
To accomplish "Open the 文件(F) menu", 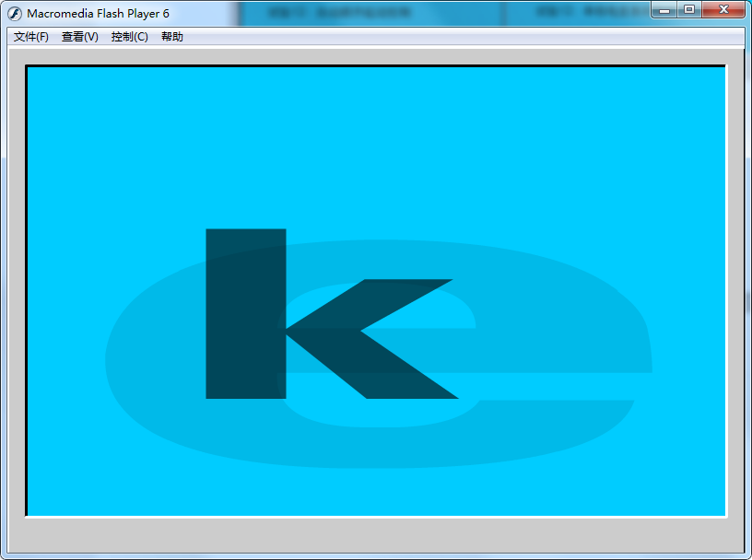I will point(31,37).
